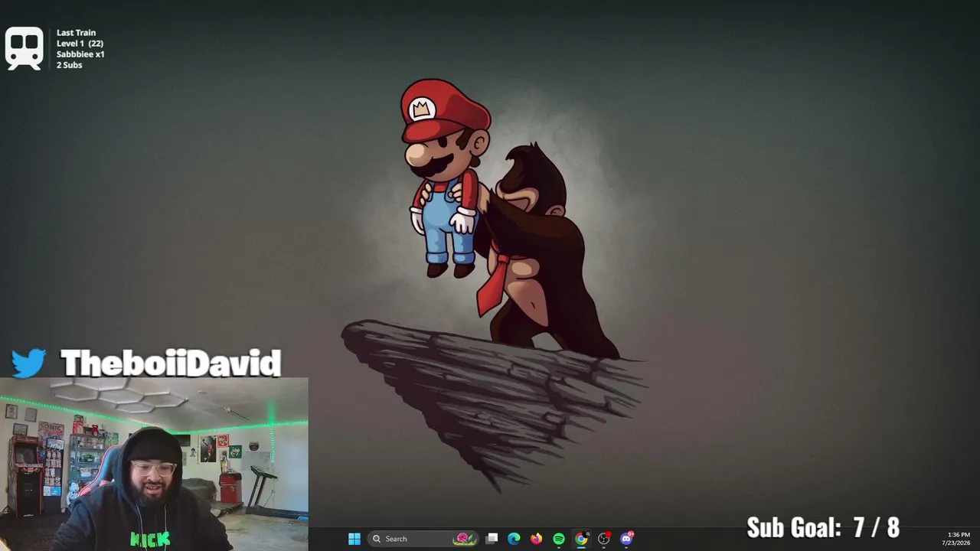Open Spotify from the taskbar
This screenshot has height=551, width=980.
tap(559, 539)
